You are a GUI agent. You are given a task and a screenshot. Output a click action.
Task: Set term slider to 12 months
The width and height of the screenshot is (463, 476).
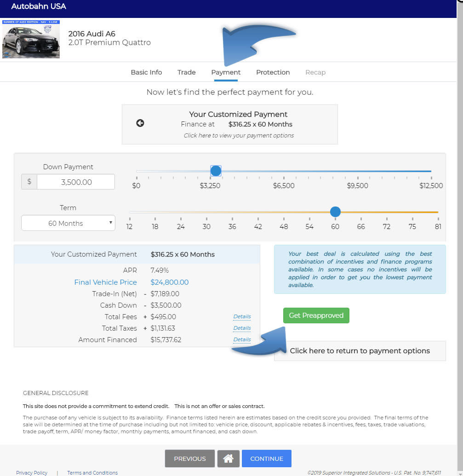pos(130,212)
